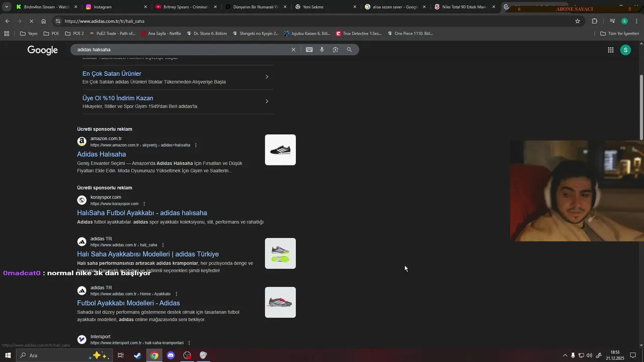The image size is (644, 362).
Task: Open Chrome media controls icon
Action: 612,21
